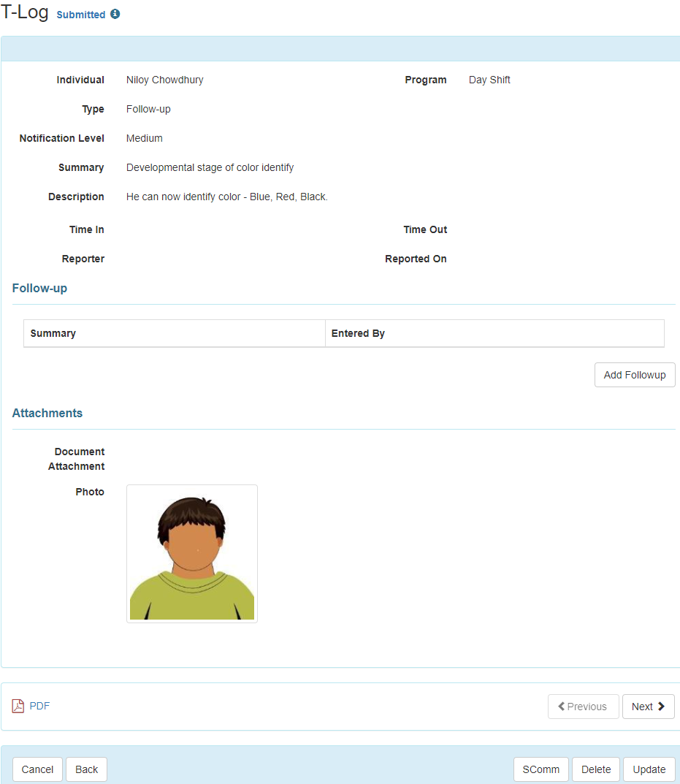Image resolution: width=680 pixels, height=784 pixels.
Task: Click the Medium notification level value
Action: (x=144, y=139)
